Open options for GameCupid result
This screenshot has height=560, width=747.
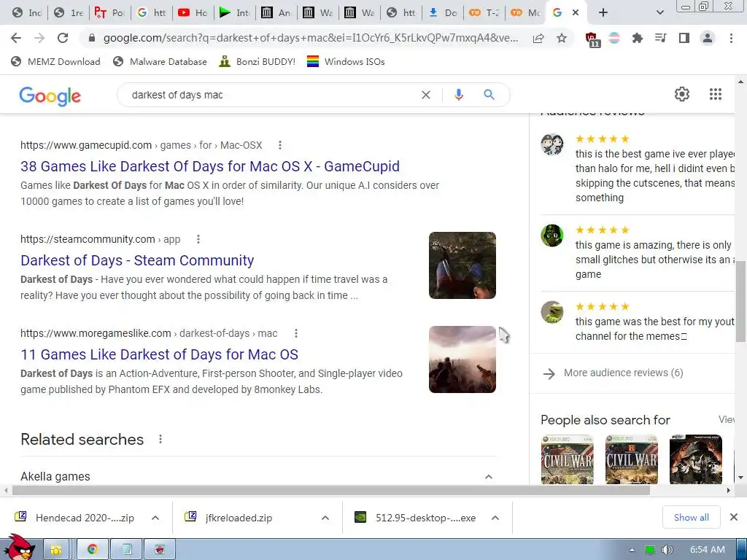tap(280, 145)
